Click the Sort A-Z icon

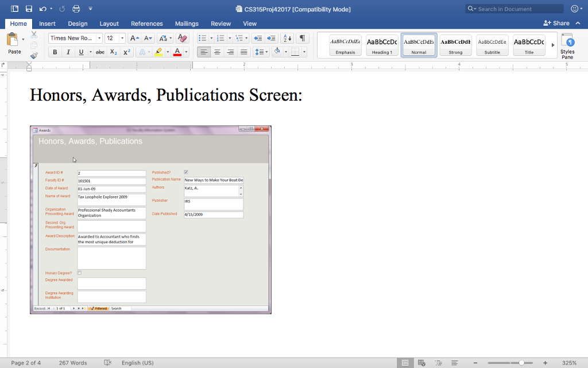[x=287, y=38]
